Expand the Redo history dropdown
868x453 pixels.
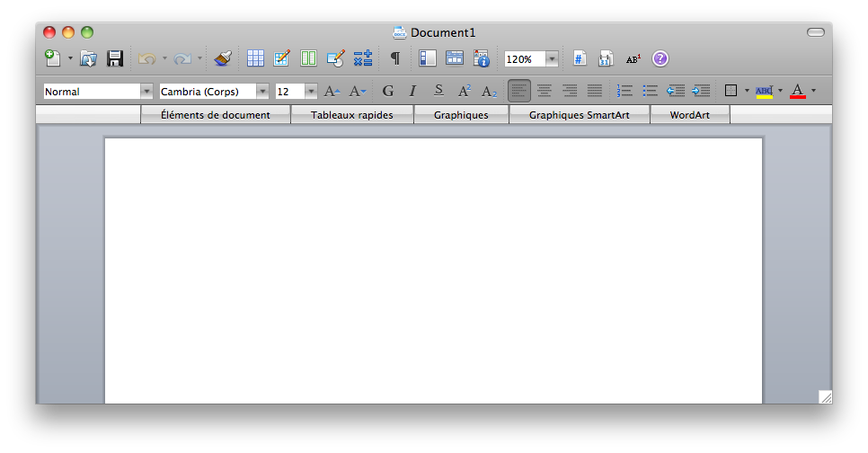pyautogui.click(x=199, y=58)
